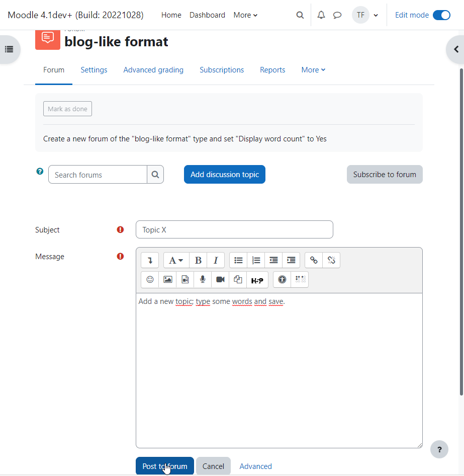The width and height of the screenshot is (464, 476).
Task: Click inside the Message text editor area
Action: pyautogui.click(x=279, y=370)
